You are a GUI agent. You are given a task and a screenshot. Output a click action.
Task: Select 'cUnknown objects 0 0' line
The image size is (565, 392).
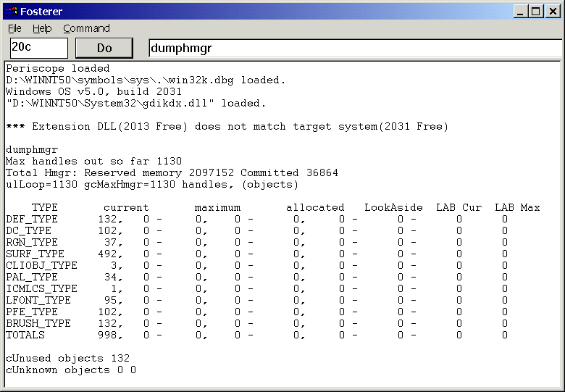coord(71,370)
